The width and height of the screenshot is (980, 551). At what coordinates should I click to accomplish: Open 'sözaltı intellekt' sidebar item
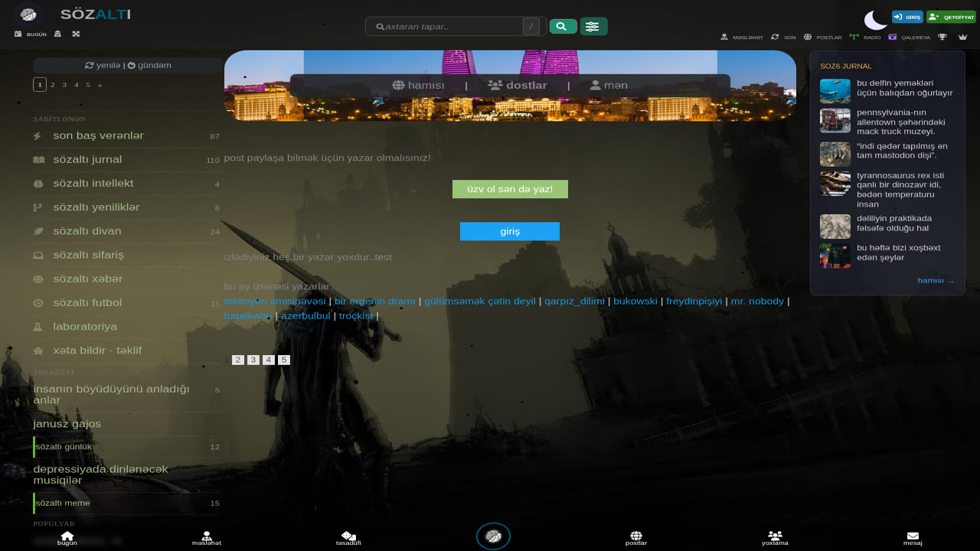click(x=126, y=184)
